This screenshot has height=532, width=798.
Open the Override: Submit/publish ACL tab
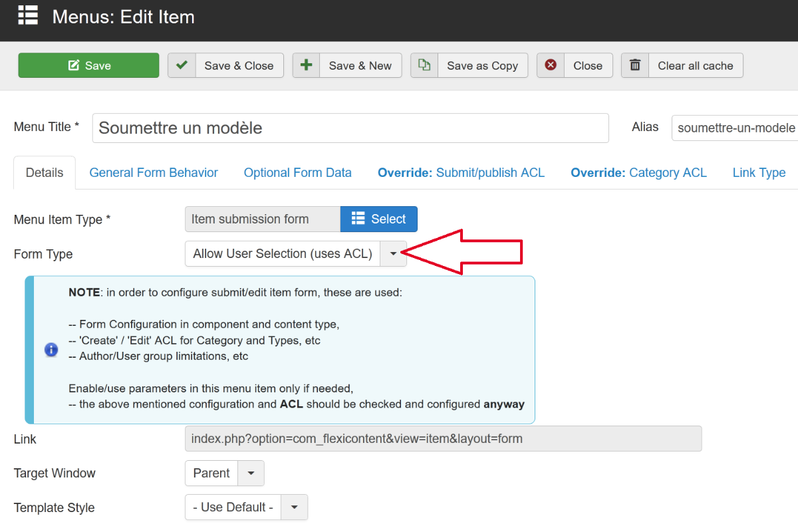tap(461, 173)
